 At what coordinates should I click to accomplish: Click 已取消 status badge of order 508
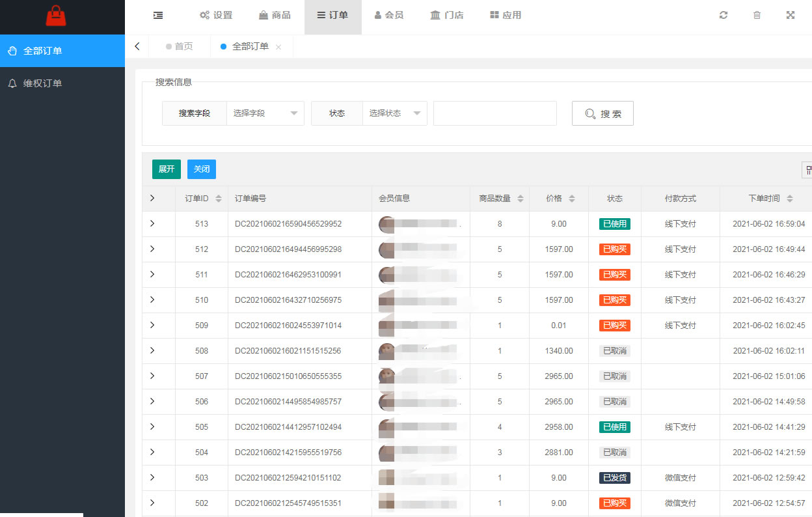coord(615,351)
